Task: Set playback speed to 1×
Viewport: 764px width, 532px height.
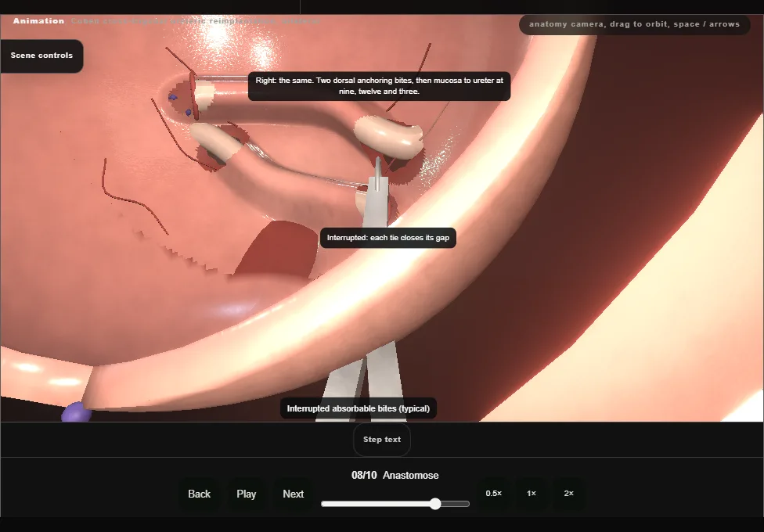Action: [x=532, y=494]
